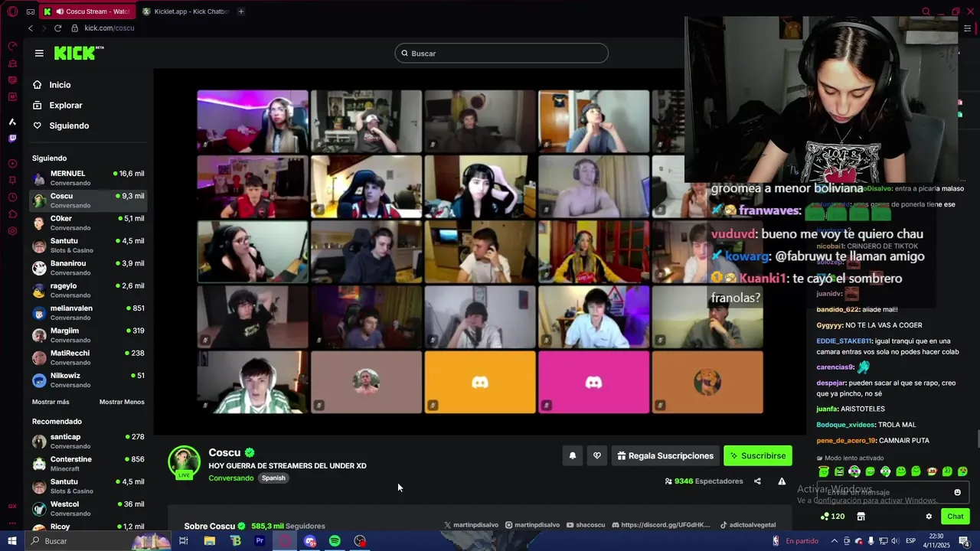Select the Coscu Stream browser tab
The height and width of the screenshot is (551, 980).
86,11
